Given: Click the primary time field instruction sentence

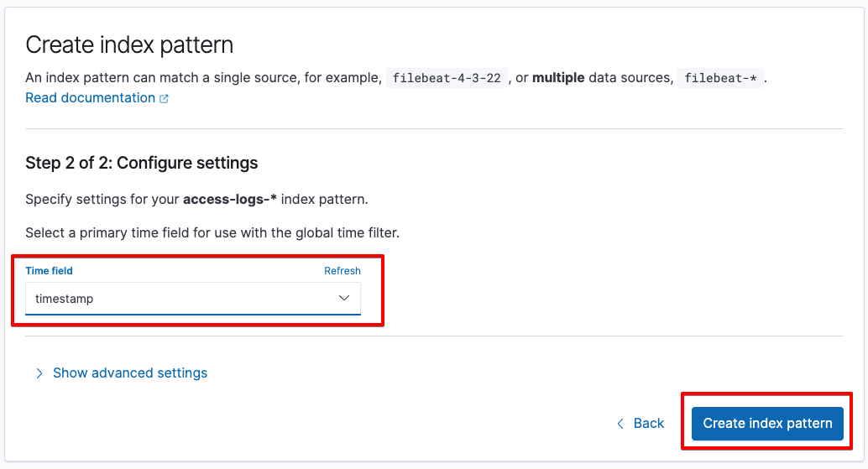Looking at the screenshot, I should [x=212, y=233].
